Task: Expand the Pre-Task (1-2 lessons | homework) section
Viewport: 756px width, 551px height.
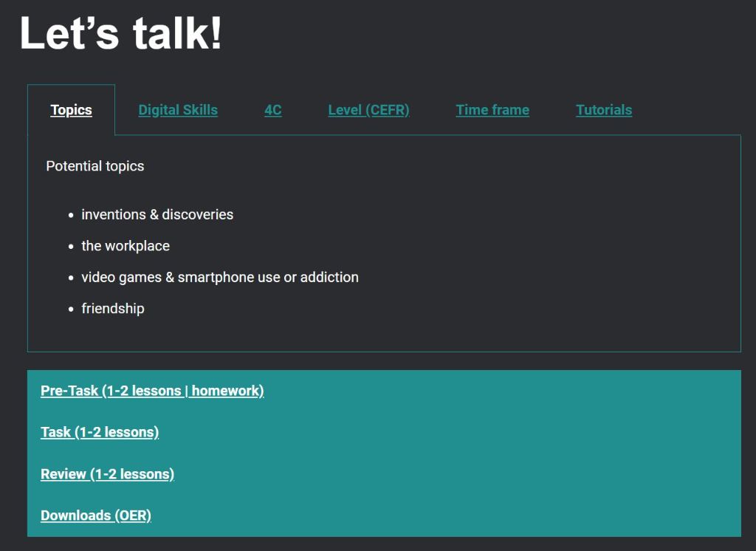Action: [152, 391]
